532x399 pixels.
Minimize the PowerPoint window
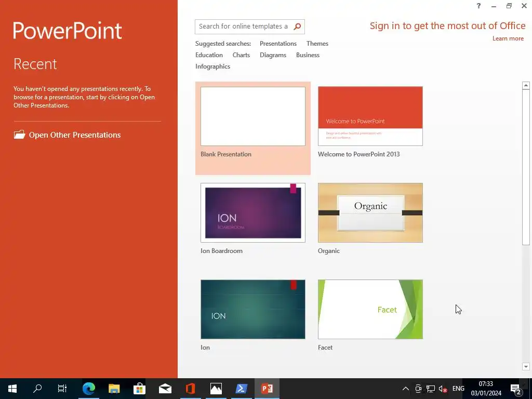[494, 6]
